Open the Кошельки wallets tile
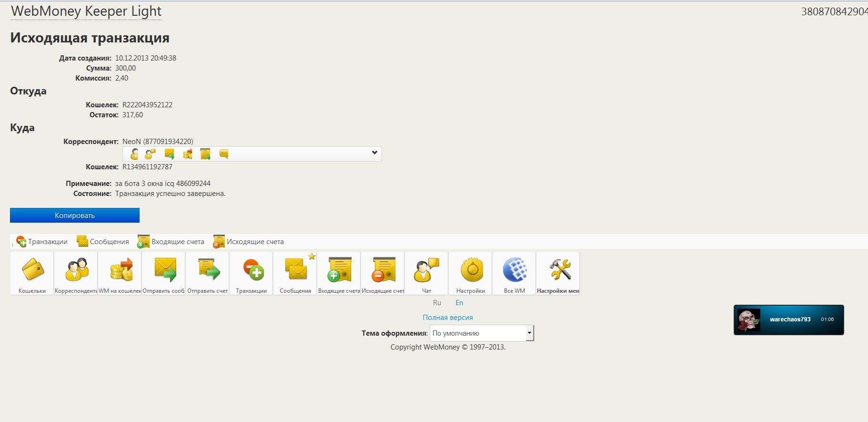The height and width of the screenshot is (422, 868). pyautogui.click(x=32, y=273)
